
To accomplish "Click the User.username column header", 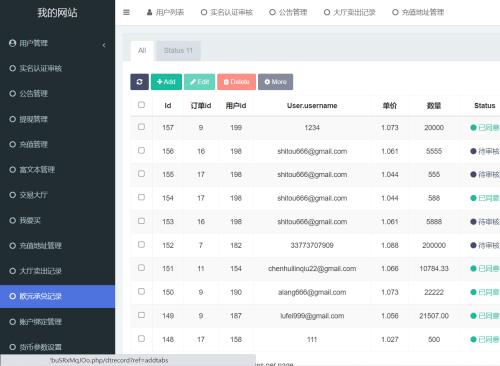I will pyautogui.click(x=312, y=106).
